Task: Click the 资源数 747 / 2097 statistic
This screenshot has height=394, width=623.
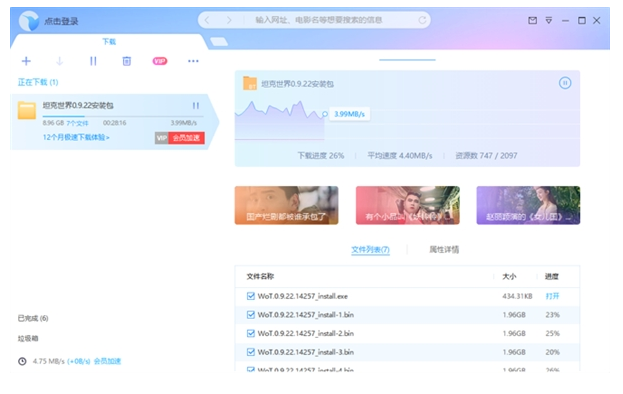Action: click(486, 156)
